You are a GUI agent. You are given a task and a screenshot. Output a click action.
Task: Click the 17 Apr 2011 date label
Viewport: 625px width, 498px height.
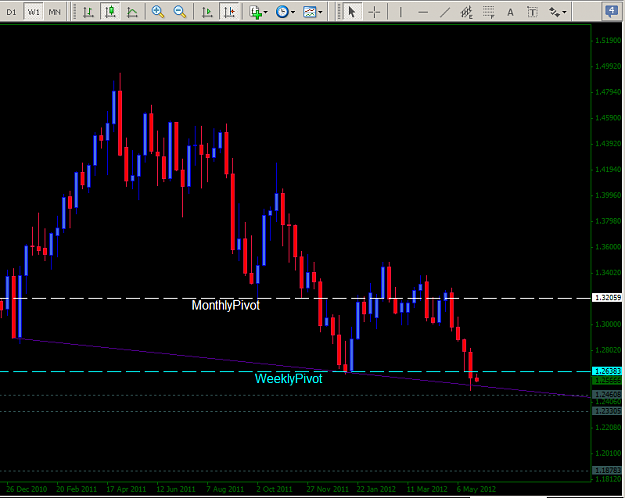126,489
